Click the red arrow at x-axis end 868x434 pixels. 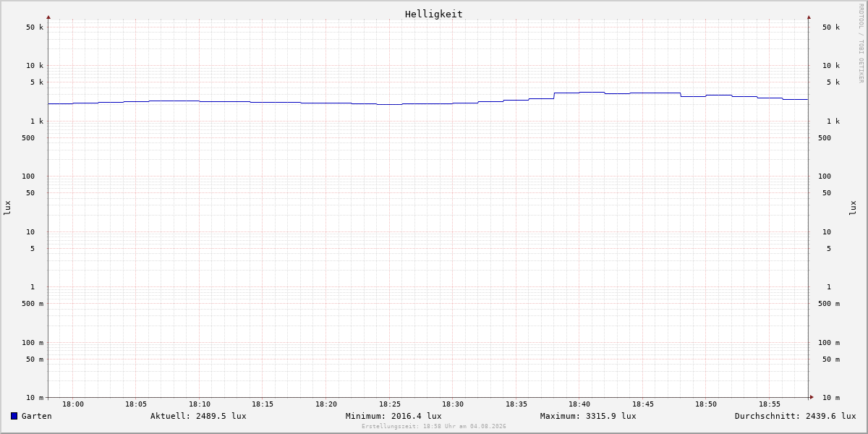(x=812, y=396)
